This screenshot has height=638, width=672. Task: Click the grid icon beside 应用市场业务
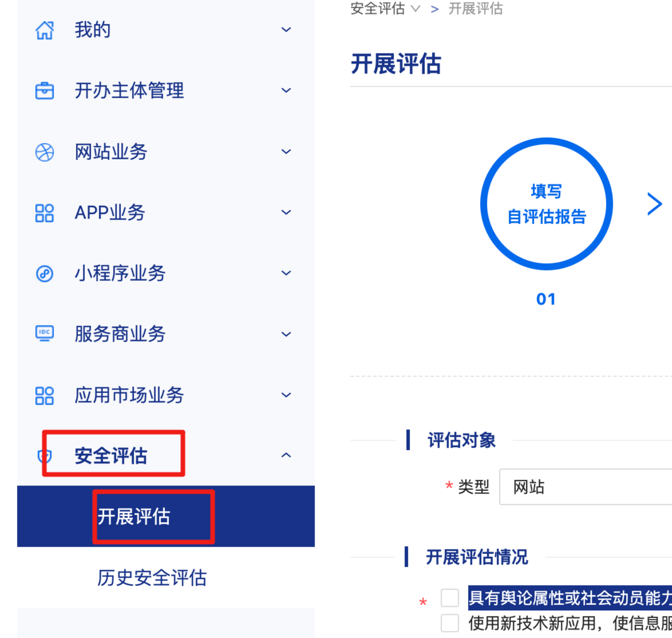coord(45,395)
